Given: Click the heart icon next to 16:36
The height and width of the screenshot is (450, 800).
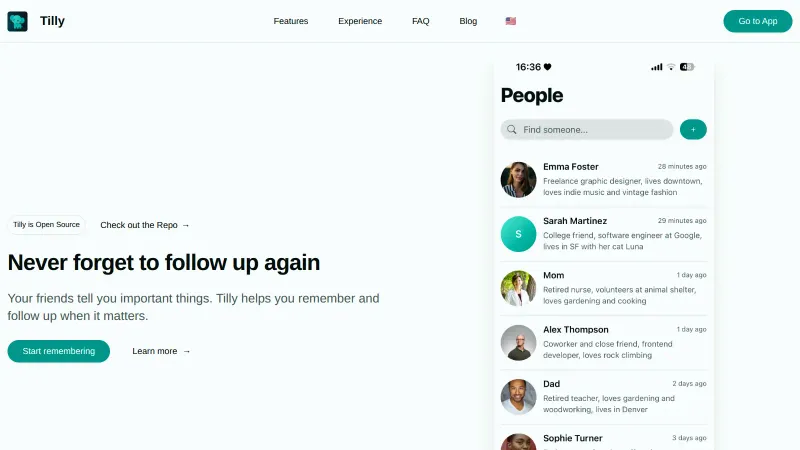Looking at the screenshot, I should coord(547,67).
